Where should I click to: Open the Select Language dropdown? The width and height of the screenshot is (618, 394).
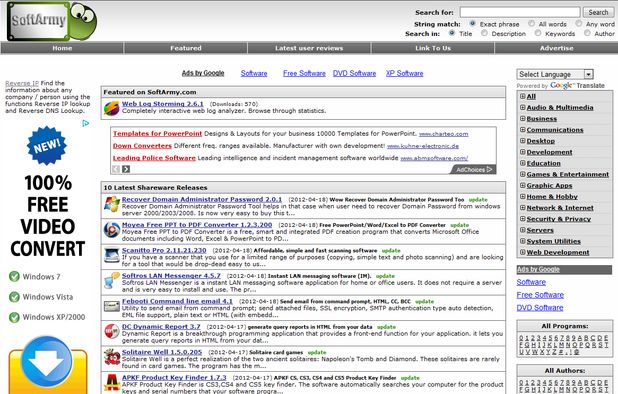click(x=555, y=74)
